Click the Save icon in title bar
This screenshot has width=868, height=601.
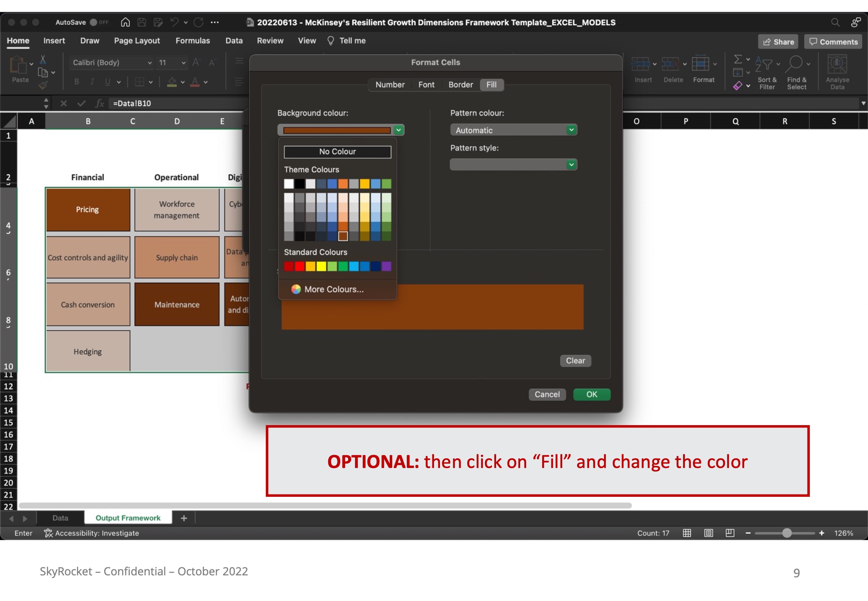141,22
